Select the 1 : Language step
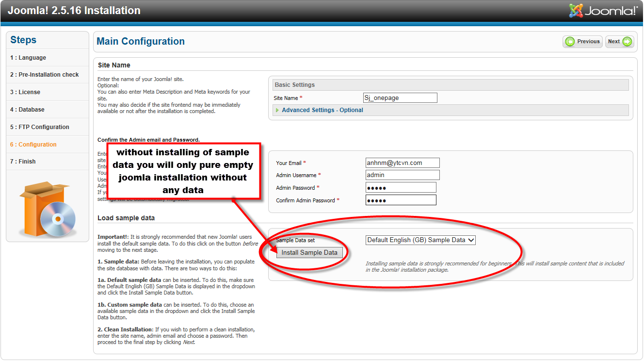Viewport: 644px width, 361px height. click(48, 58)
